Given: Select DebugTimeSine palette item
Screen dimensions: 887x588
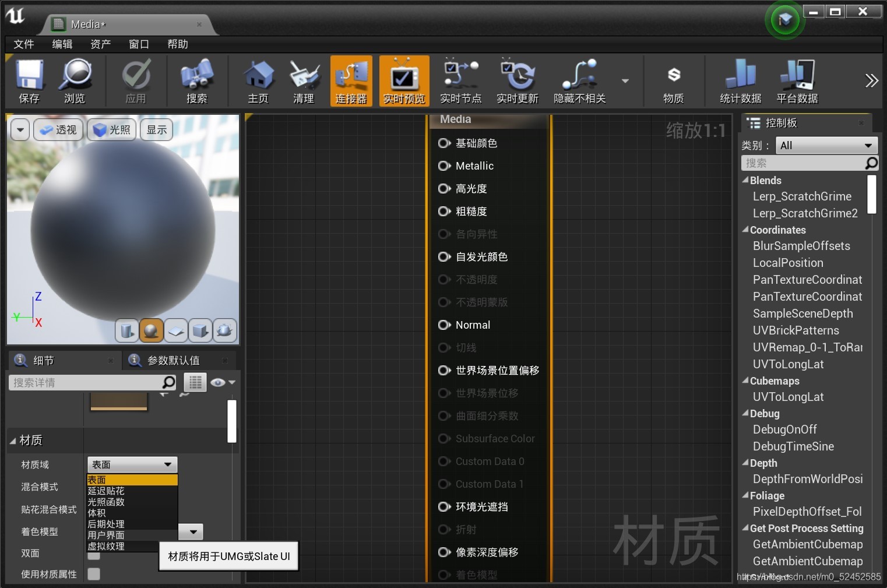Looking at the screenshot, I should click(793, 446).
